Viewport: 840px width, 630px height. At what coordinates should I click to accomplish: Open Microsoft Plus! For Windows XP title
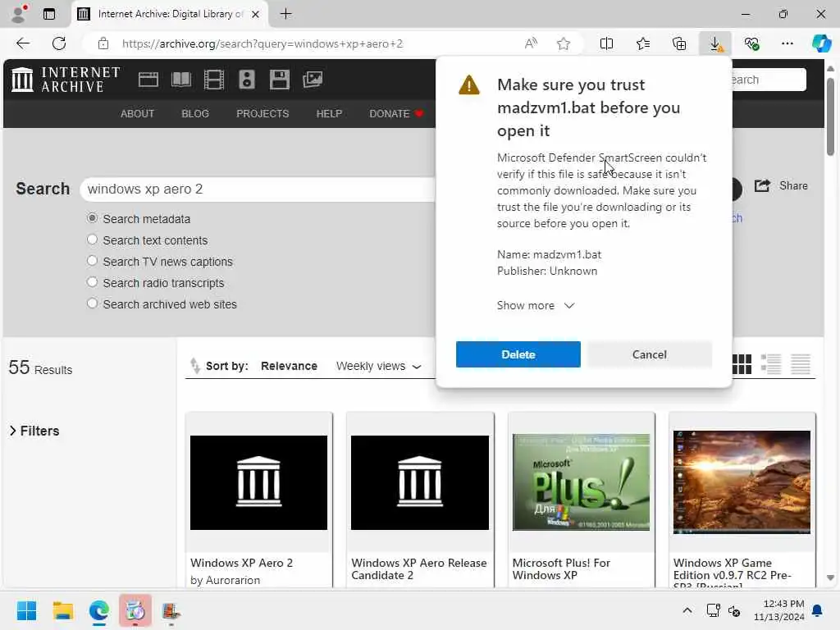click(561, 569)
